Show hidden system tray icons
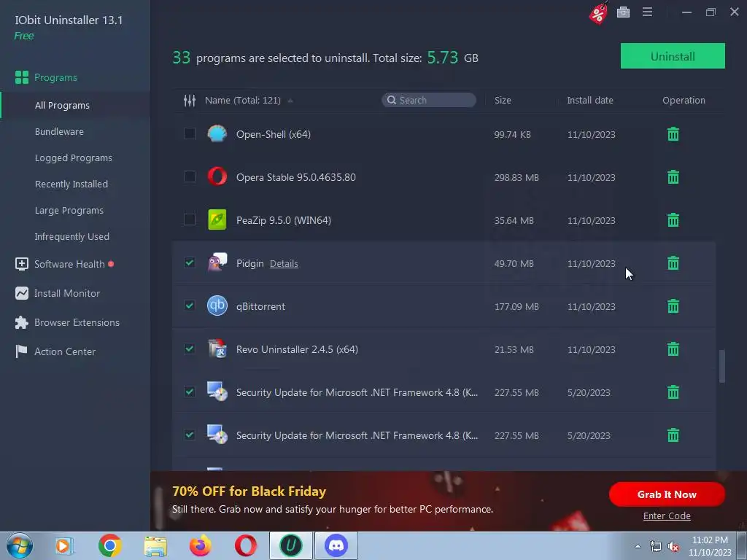The height and width of the screenshot is (560, 747). tap(638, 546)
